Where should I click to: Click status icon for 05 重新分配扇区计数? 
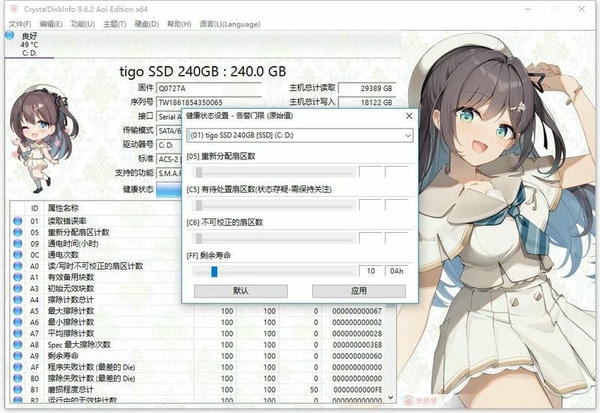click(x=17, y=232)
